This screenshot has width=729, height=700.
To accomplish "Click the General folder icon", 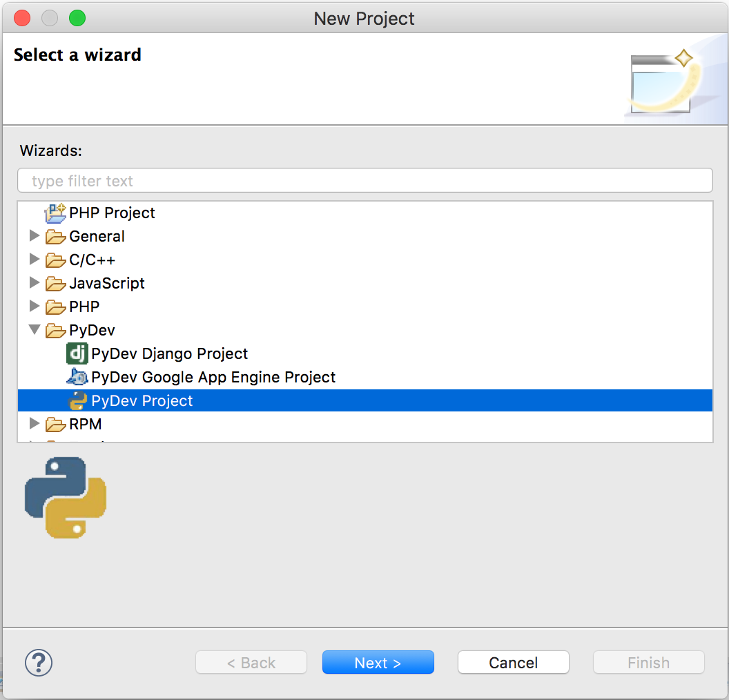I will click(55, 237).
